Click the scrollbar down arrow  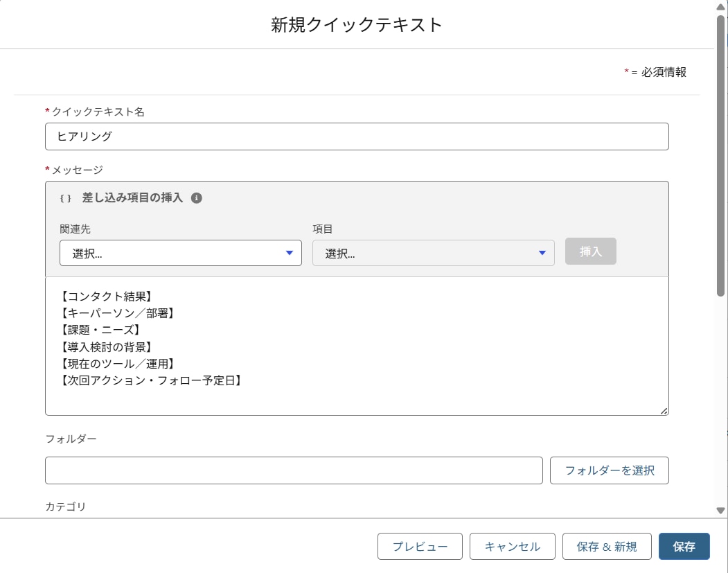720,511
